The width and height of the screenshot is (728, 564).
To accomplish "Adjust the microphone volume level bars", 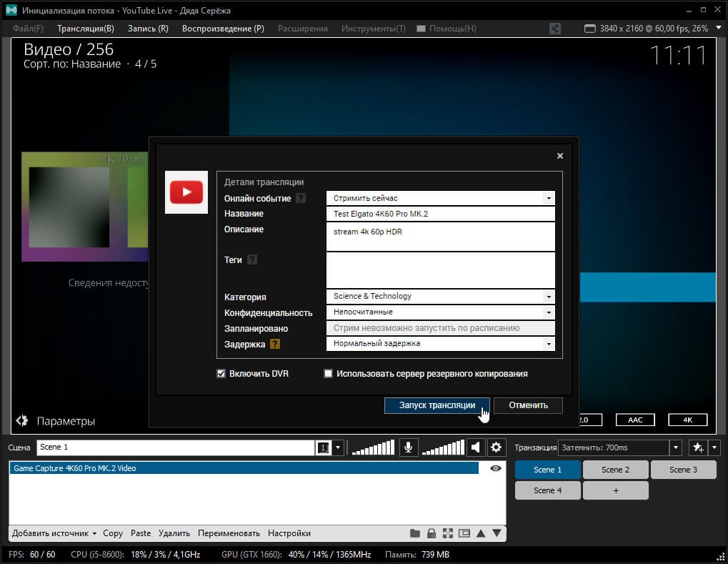I will coord(373,447).
